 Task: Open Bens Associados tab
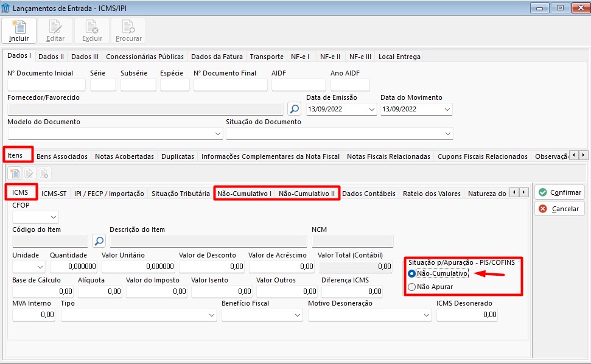coord(62,156)
